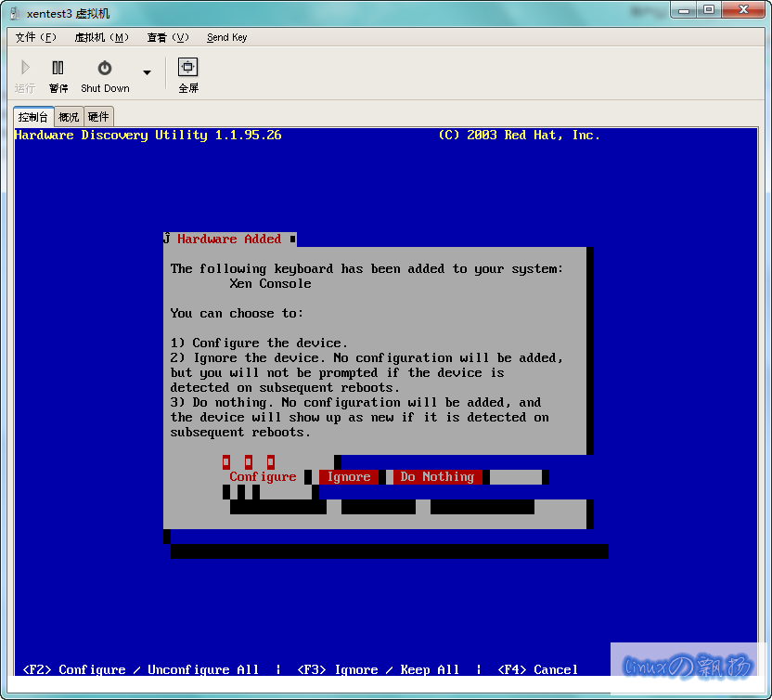This screenshot has width=772, height=700.
Task: Pick the Do Nothing button
Action: click(437, 476)
